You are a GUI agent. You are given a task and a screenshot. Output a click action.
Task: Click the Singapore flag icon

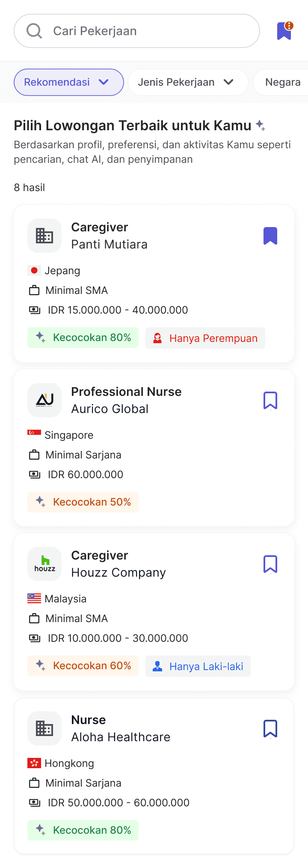click(x=34, y=434)
